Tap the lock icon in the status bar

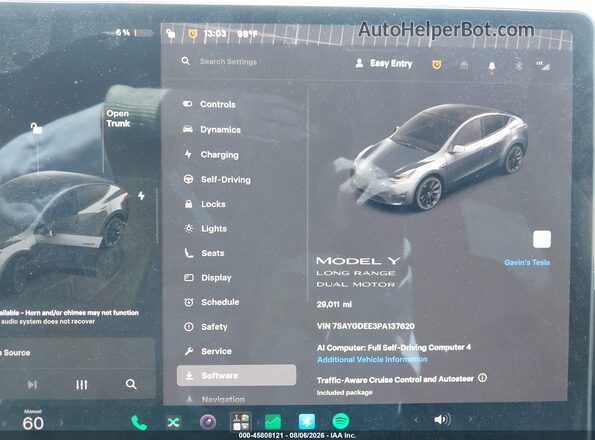click(x=171, y=34)
